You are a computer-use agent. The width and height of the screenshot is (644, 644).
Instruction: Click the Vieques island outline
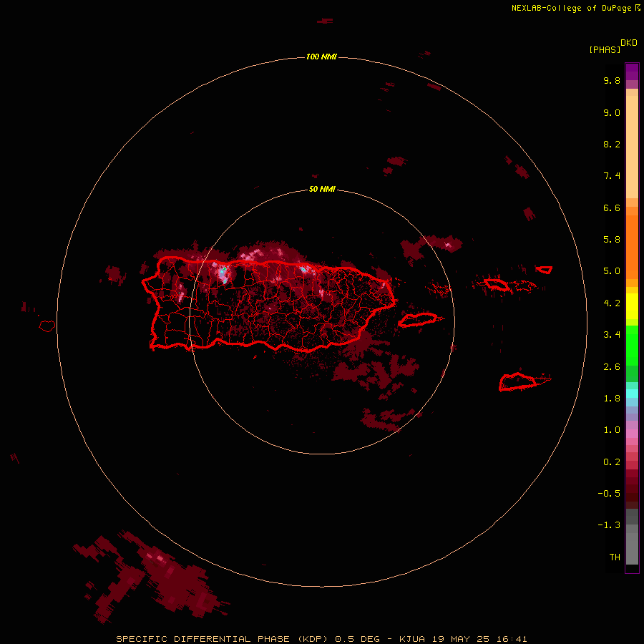click(418, 320)
